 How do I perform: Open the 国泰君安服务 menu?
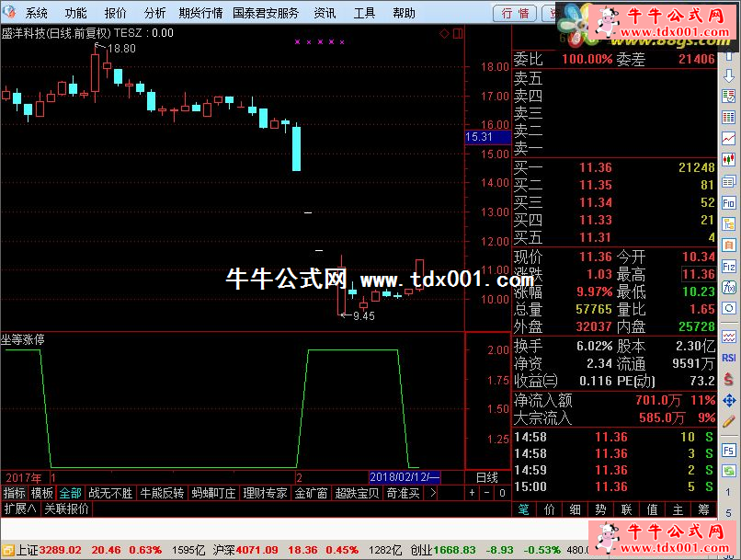coord(266,13)
